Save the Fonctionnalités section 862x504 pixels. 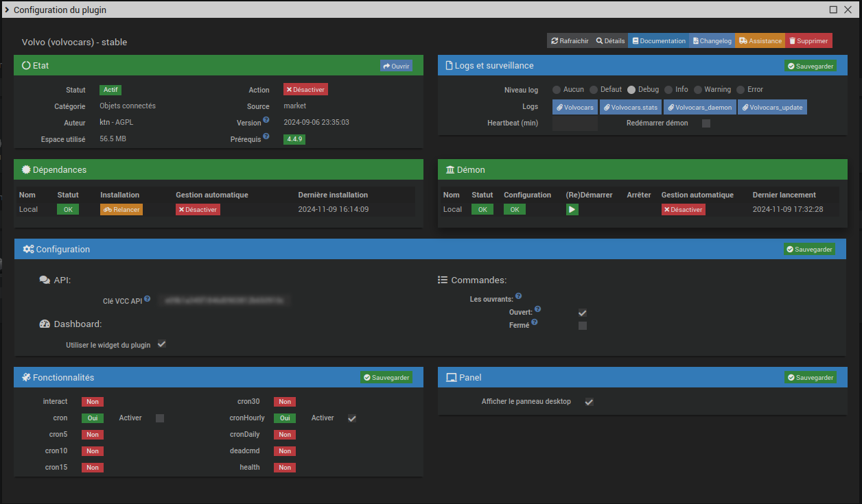point(387,377)
